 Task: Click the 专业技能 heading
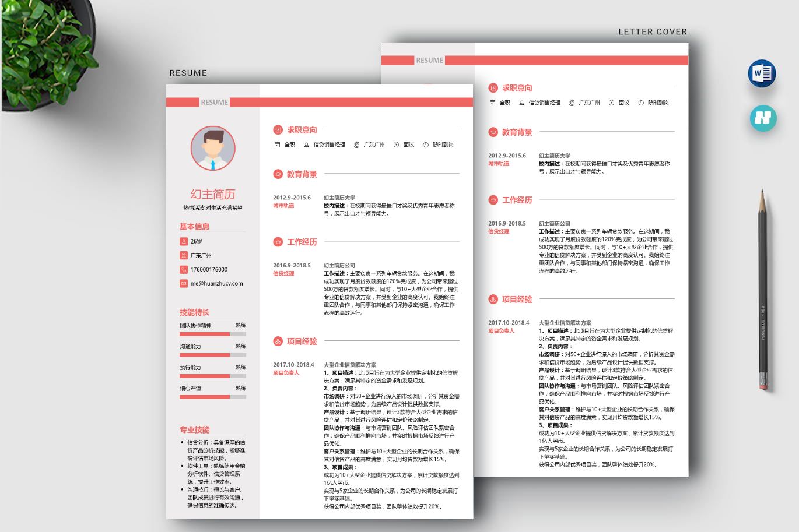pos(194,429)
